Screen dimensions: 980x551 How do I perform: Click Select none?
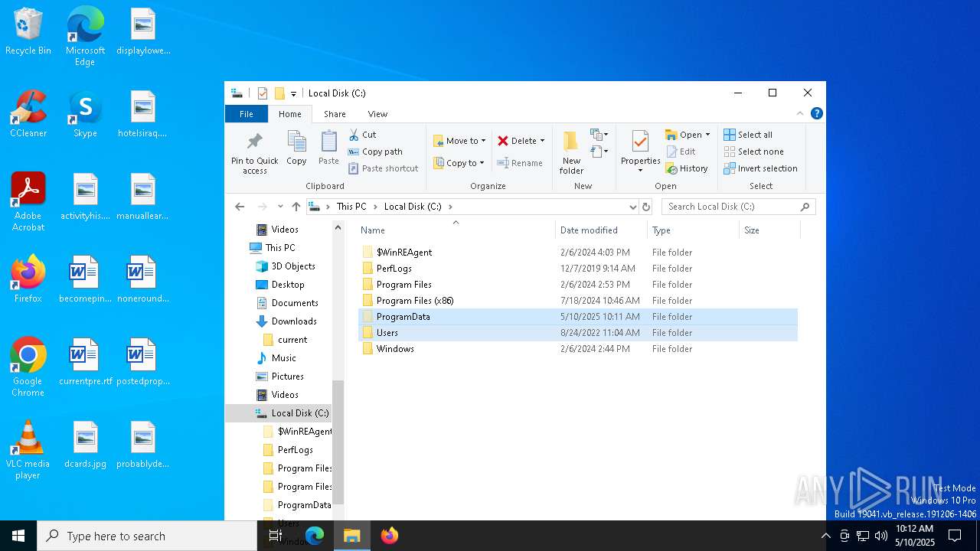point(753,152)
